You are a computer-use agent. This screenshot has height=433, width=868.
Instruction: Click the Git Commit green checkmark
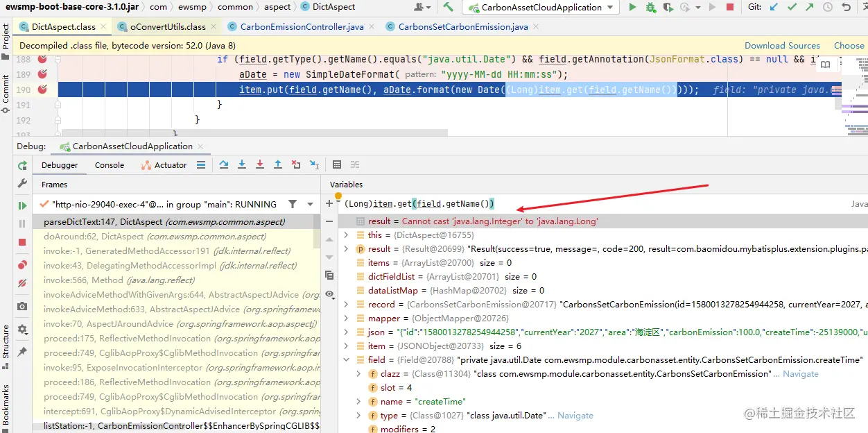(791, 7)
